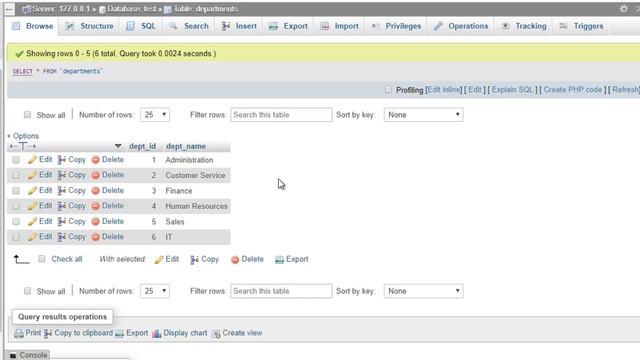Viewport: 640px width, 360px height.
Task: Click the red Delete icon for Customer Service row
Action: click(x=96, y=175)
